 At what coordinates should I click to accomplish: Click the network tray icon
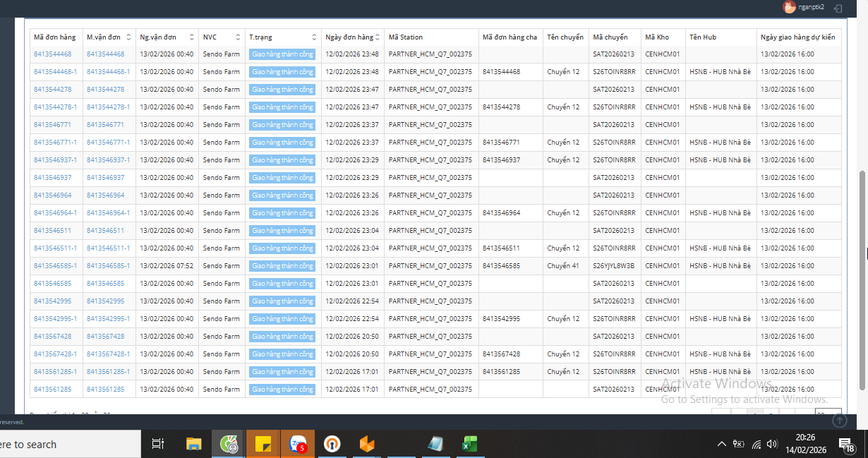757,444
